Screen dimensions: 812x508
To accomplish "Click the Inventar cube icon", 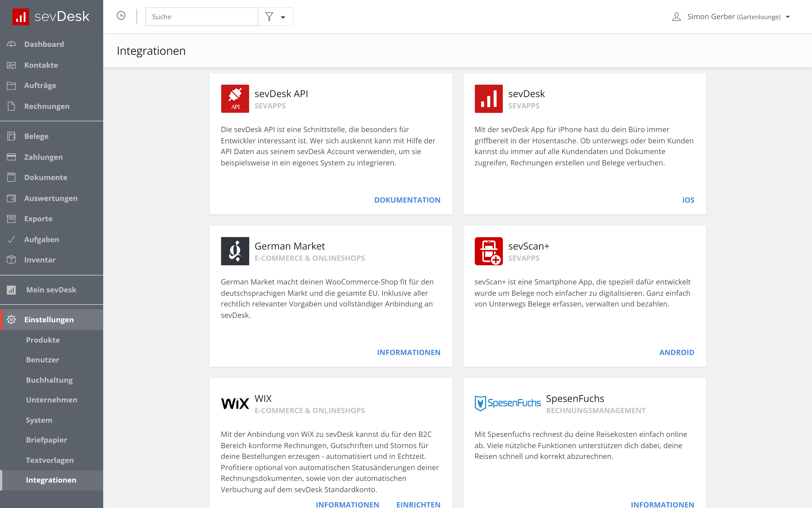I will coord(11,260).
